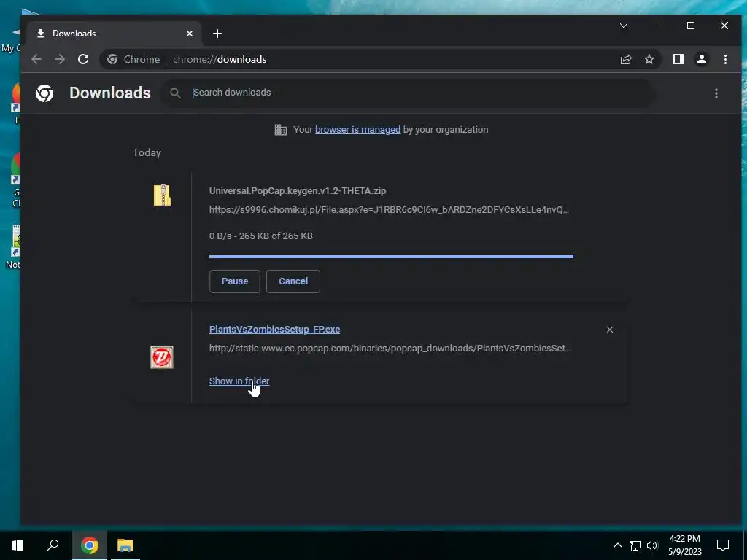Click the Chrome logo beside Downloads title

pyautogui.click(x=44, y=93)
